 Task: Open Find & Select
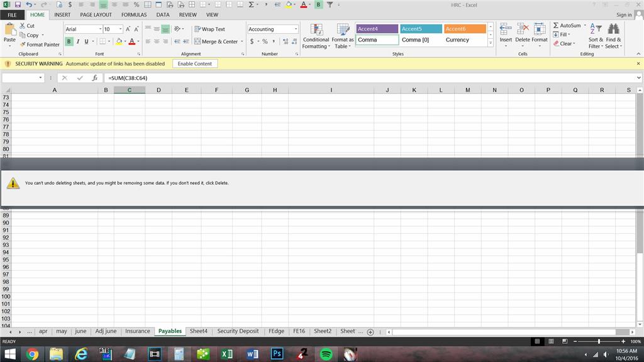613,36
